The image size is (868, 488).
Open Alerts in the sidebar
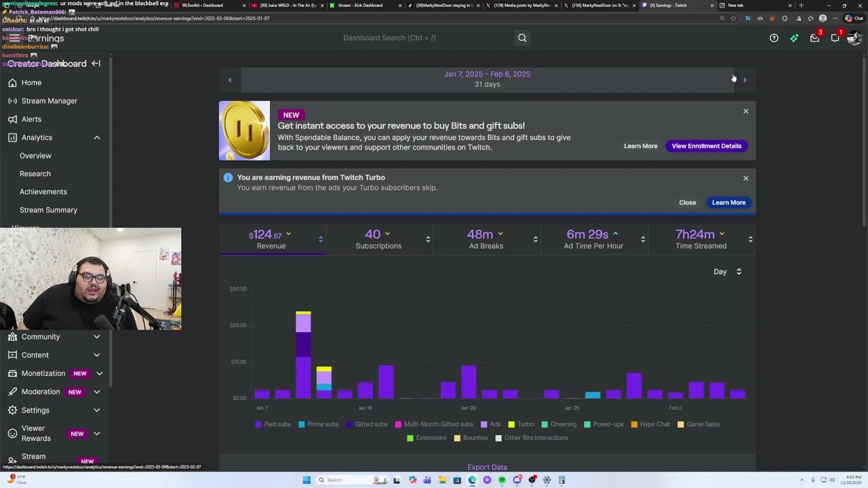(31, 119)
